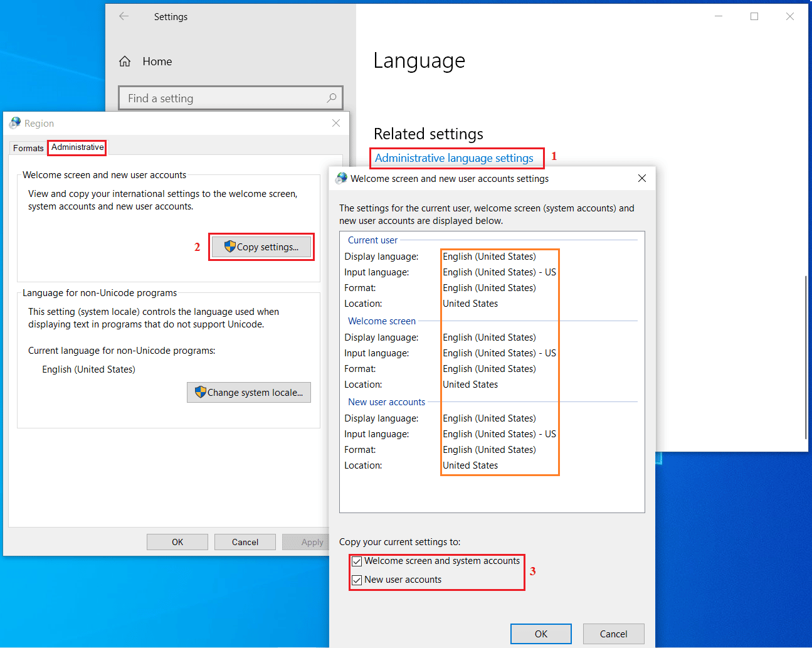Click the Find a setting search field
Viewport: 812px width, 648px height.
click(223, 98)
